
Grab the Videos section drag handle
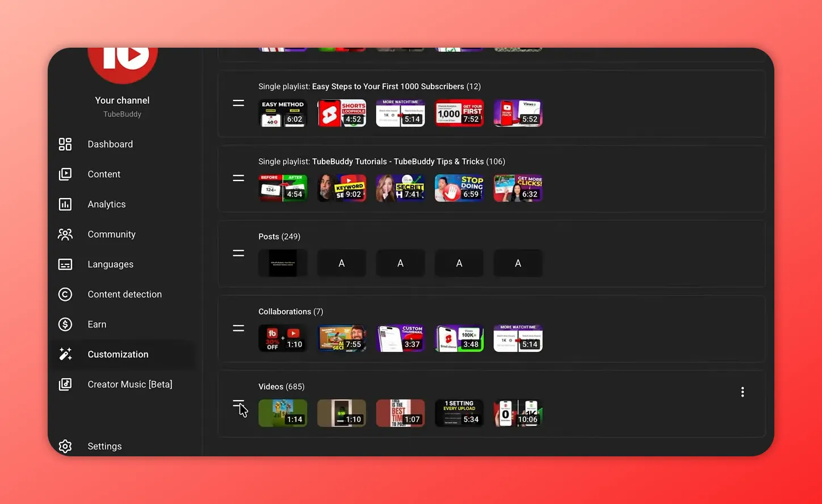238,404
